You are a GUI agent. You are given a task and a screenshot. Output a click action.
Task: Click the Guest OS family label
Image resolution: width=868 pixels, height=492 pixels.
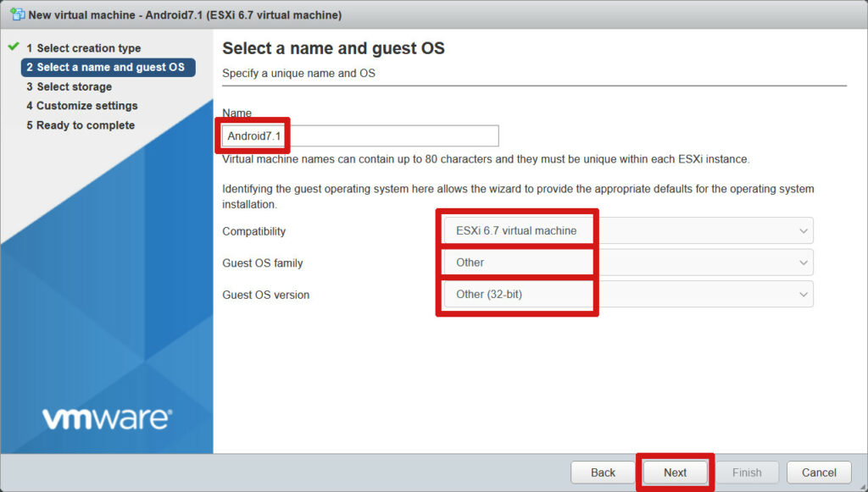coord(263,263)
